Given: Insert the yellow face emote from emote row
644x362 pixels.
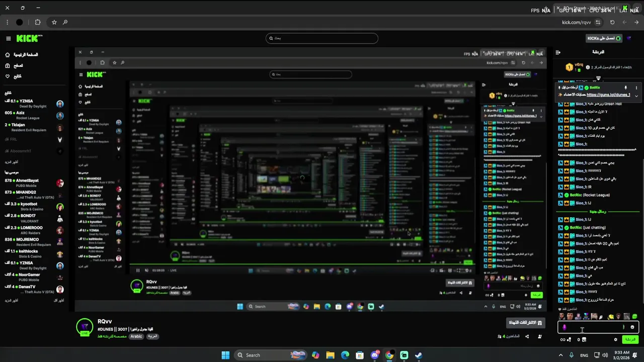Looking at the screenshot, I should tap(611, 317).
